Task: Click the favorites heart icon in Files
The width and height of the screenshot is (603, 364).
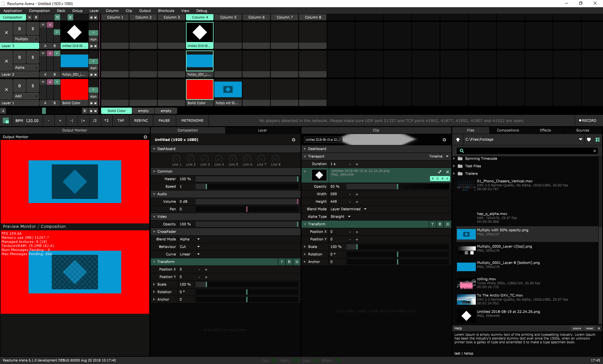Action: (x=589, y=140)
